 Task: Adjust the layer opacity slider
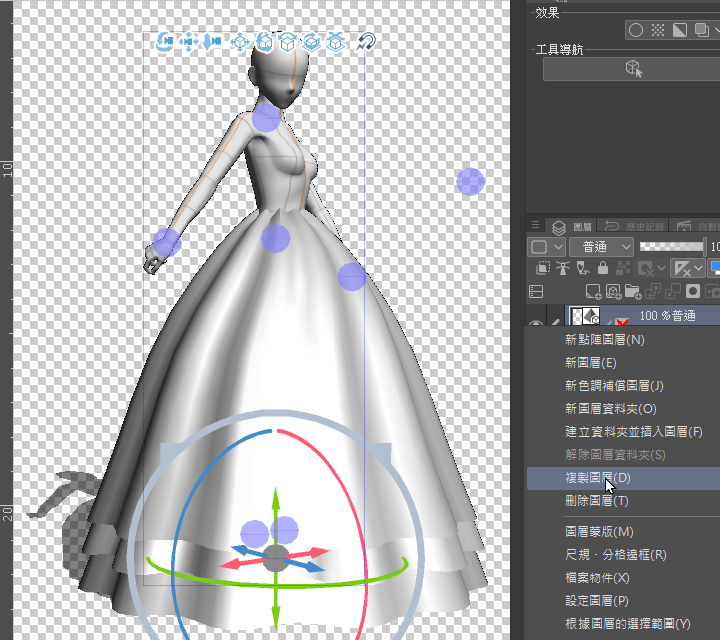point(671,247)
